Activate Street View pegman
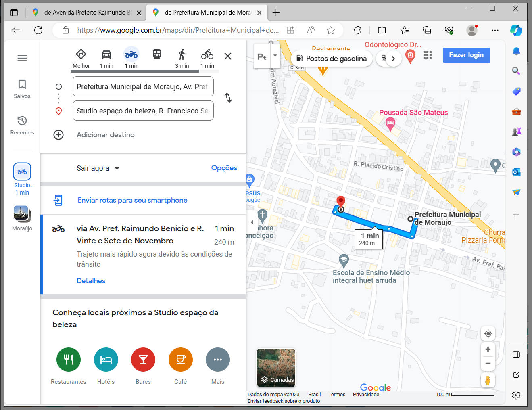The height and width of the screenshot is (410, 532). 488,380
